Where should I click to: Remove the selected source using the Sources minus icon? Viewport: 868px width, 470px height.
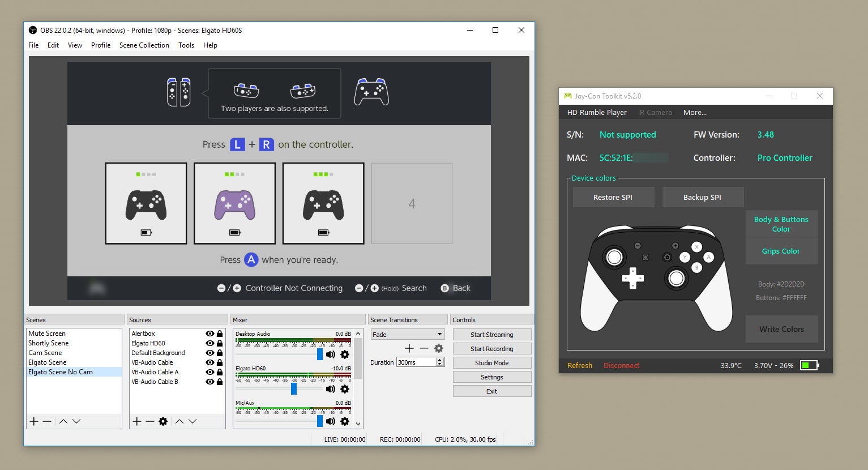149,421
